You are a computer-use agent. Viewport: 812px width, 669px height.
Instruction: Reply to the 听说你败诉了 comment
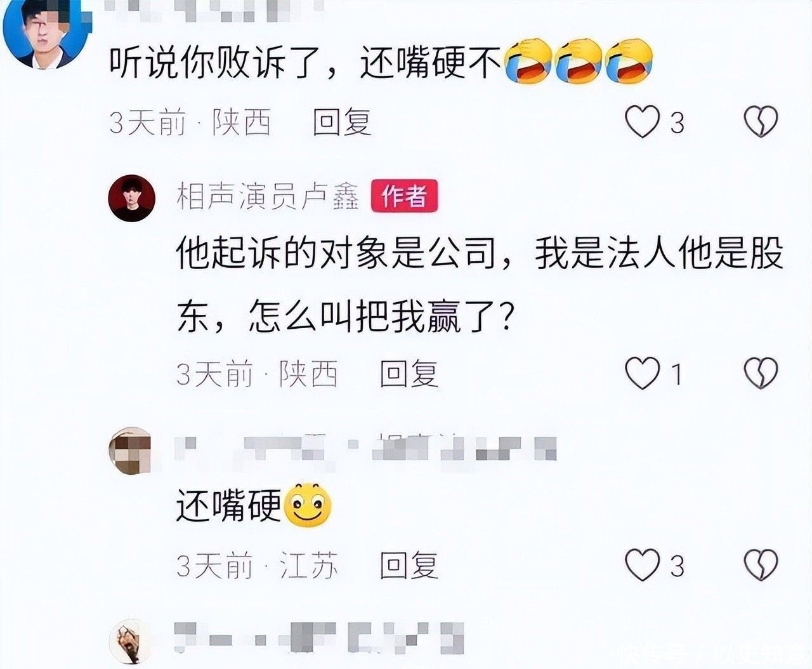tap(343, 122)
